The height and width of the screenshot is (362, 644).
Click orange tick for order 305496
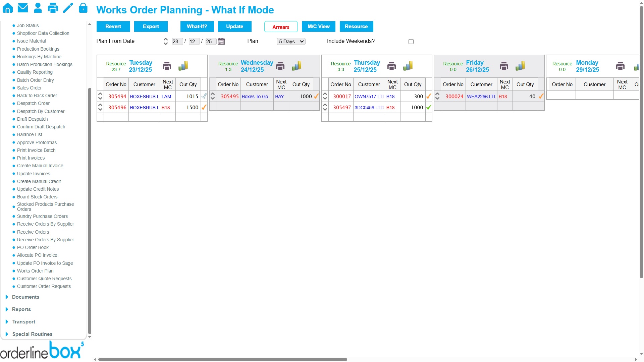(x=204, y=107)
